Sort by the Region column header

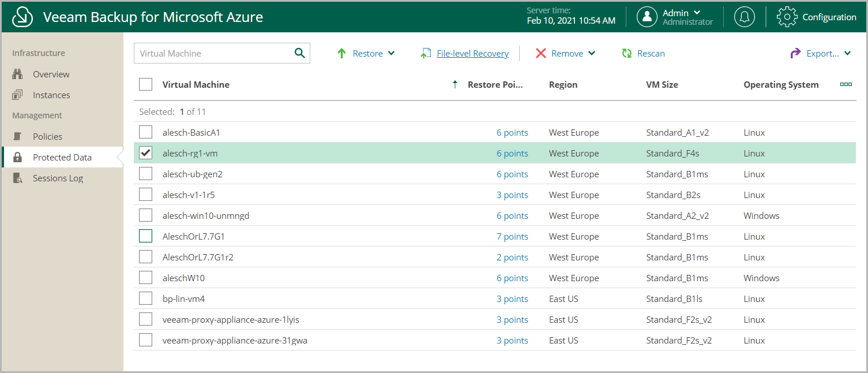pyautogui.click(x=563, y=84)
